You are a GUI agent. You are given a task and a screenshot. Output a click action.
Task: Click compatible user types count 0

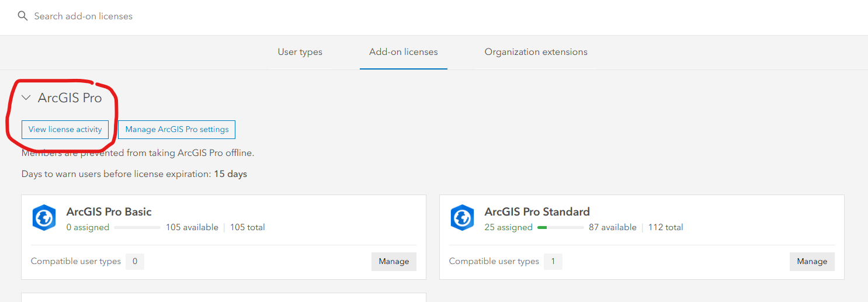click(135, 261)
